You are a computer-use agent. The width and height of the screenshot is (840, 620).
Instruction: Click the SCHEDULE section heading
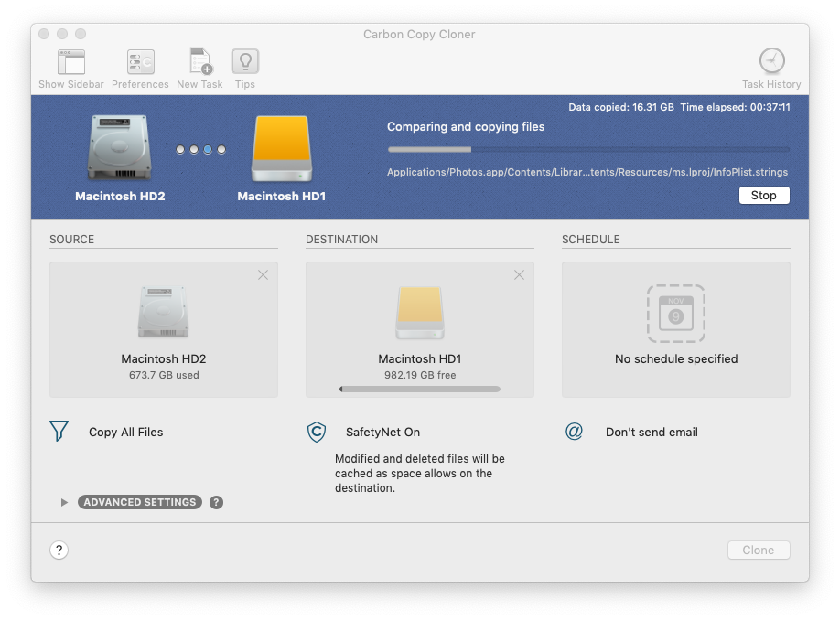click(591, 240)
